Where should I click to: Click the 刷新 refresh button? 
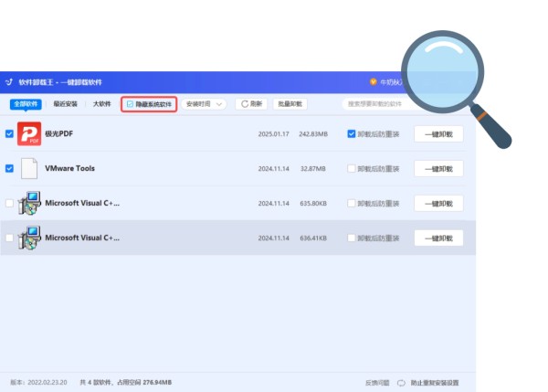pos(251,104)
